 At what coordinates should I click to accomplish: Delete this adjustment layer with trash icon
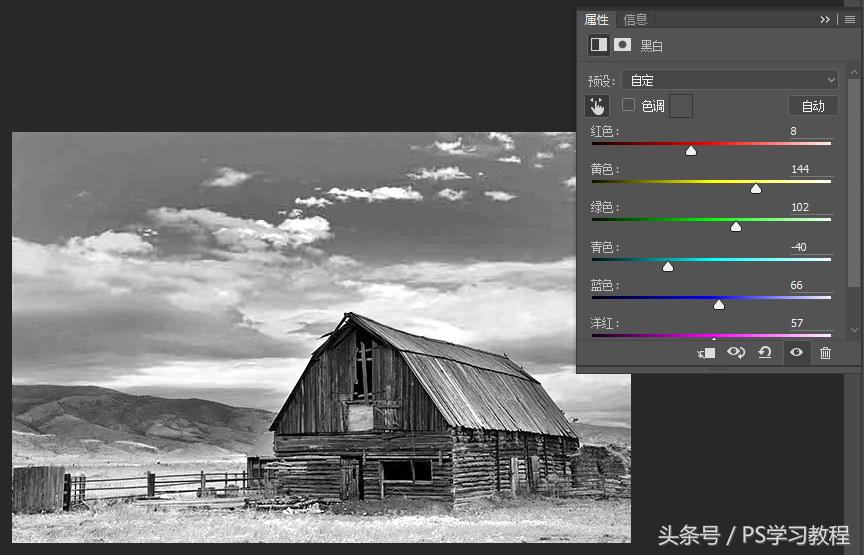coord(825,353)
